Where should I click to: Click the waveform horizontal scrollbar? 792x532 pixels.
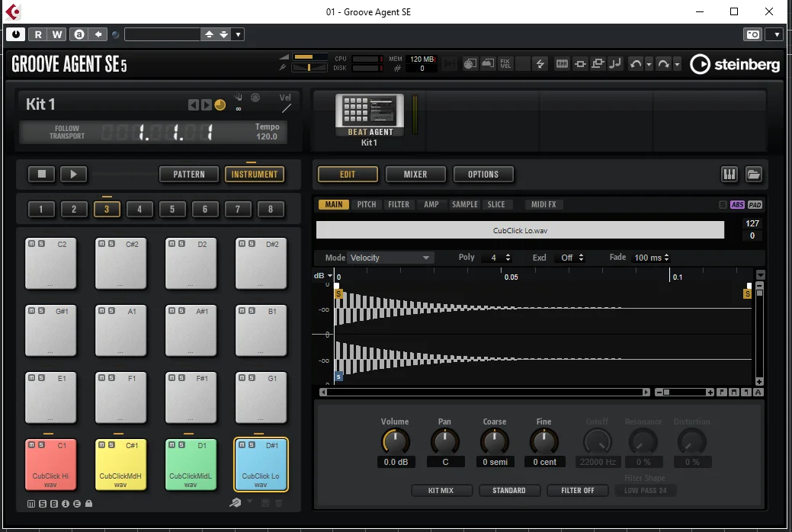coord(485,392)
